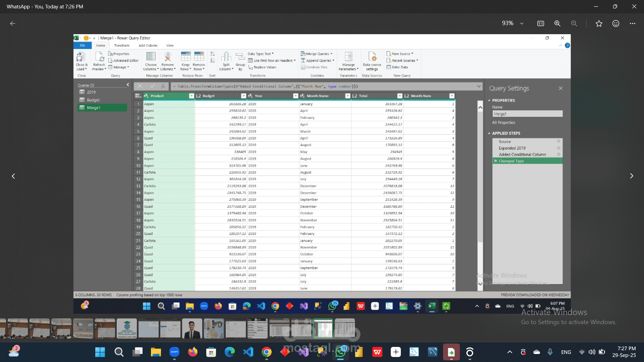The height and width of the screenshot is (362, 644).
Task: Open the 7:27 PM clock and date
Action: 624,352
